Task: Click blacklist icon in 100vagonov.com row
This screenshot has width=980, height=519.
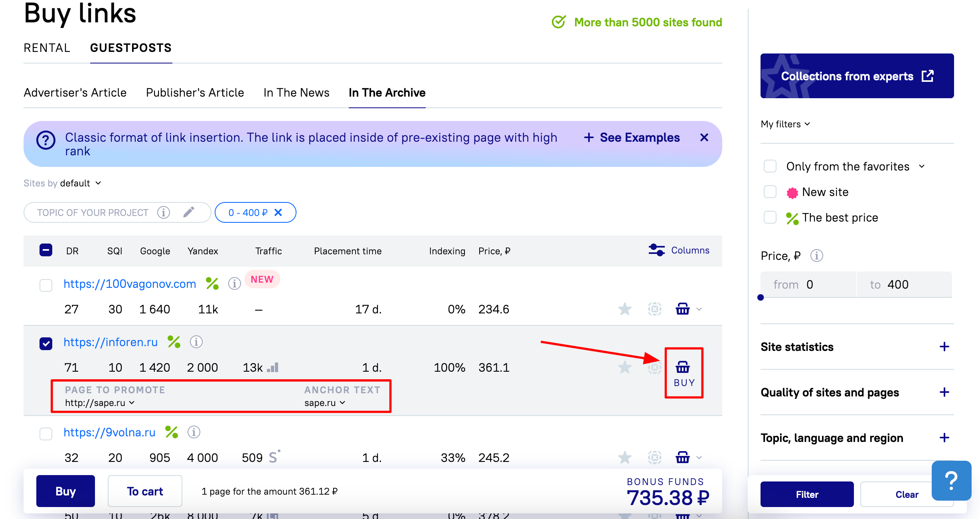Action: tap(654, 309)
